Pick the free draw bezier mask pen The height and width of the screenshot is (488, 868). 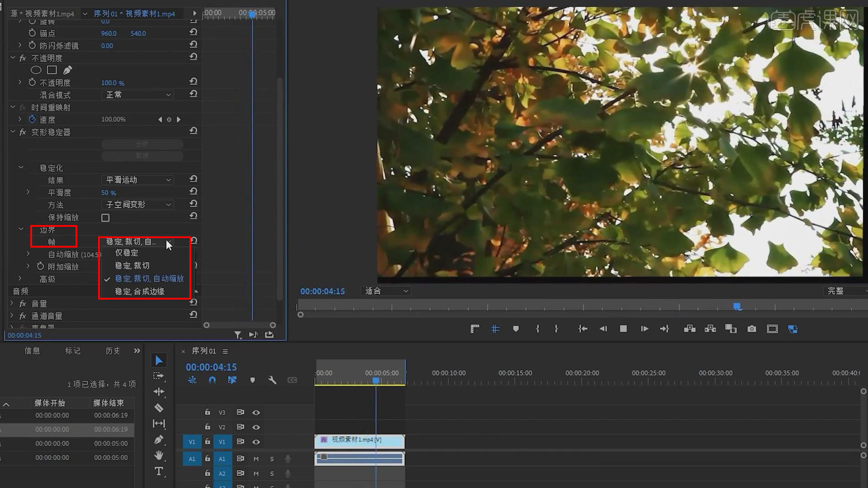(67, 70)
